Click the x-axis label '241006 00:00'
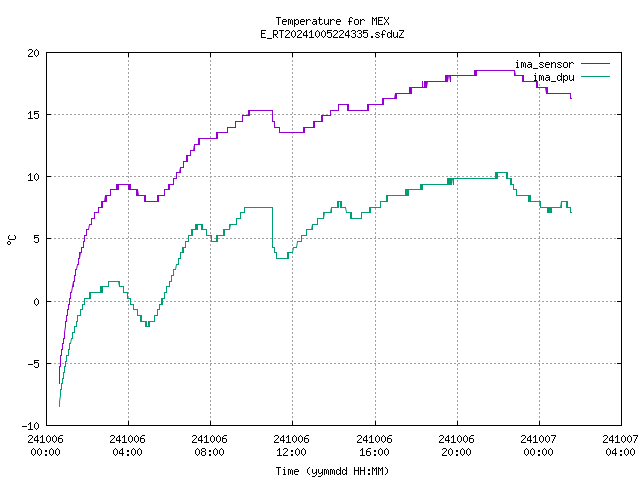This screenshot has height=480, width=640. (45, 446)
